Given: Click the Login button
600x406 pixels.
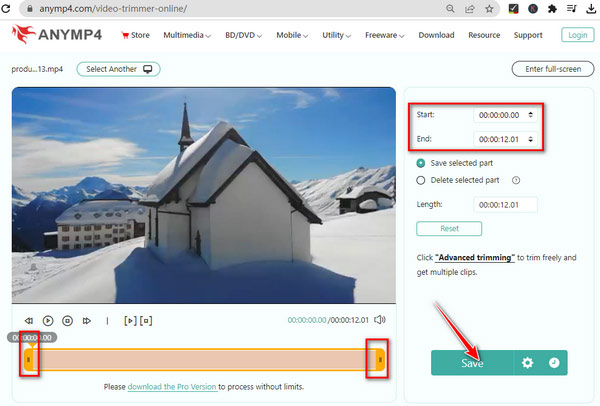Looking at the screenshot, I should pos(577,35).
